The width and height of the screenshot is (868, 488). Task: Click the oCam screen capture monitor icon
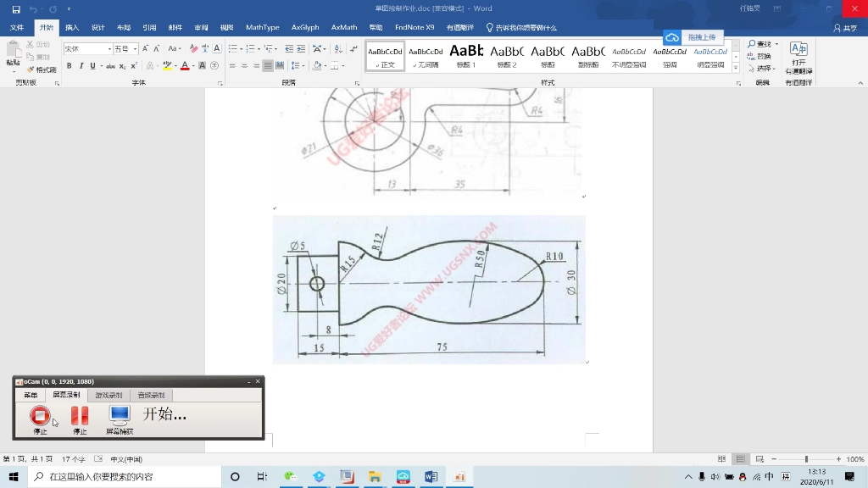pyautogui.click(x=120, y=415)
